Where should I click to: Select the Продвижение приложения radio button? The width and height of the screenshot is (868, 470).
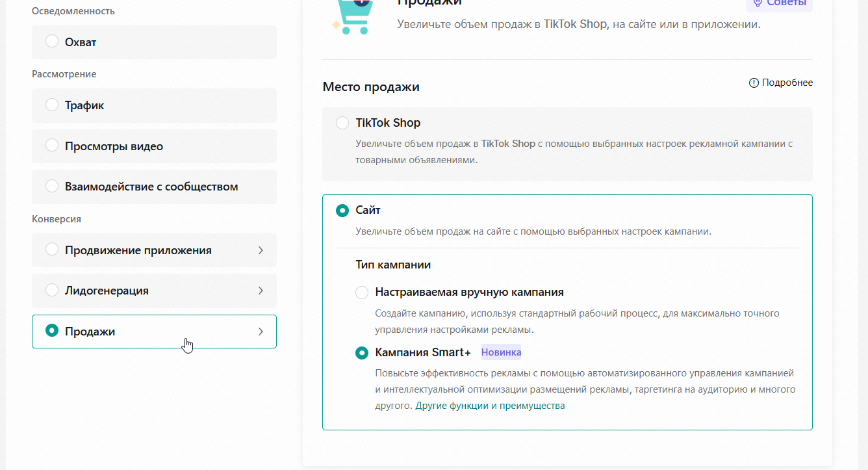click(52, 250)
